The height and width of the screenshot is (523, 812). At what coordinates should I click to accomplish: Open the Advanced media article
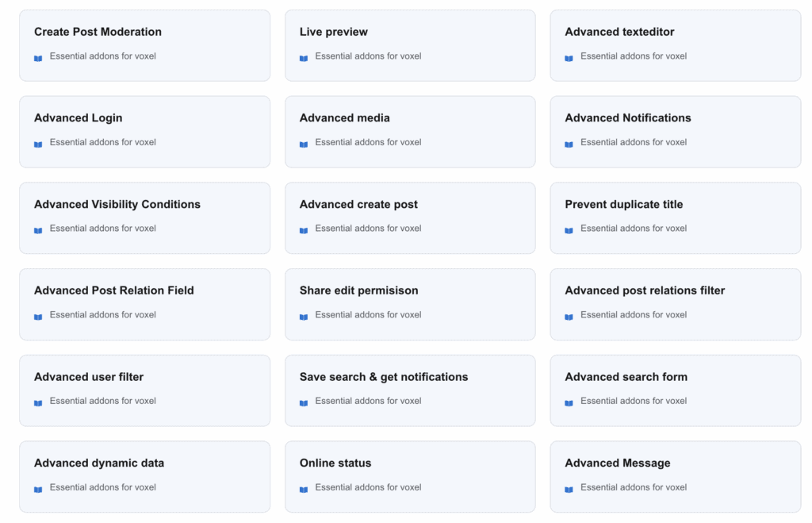tap(345, 118)
